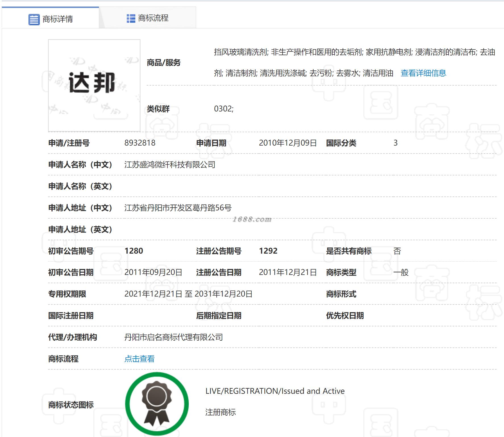Open the 商标详情 tab
This screenshot has width=504, height=437.
pos(51,18)
